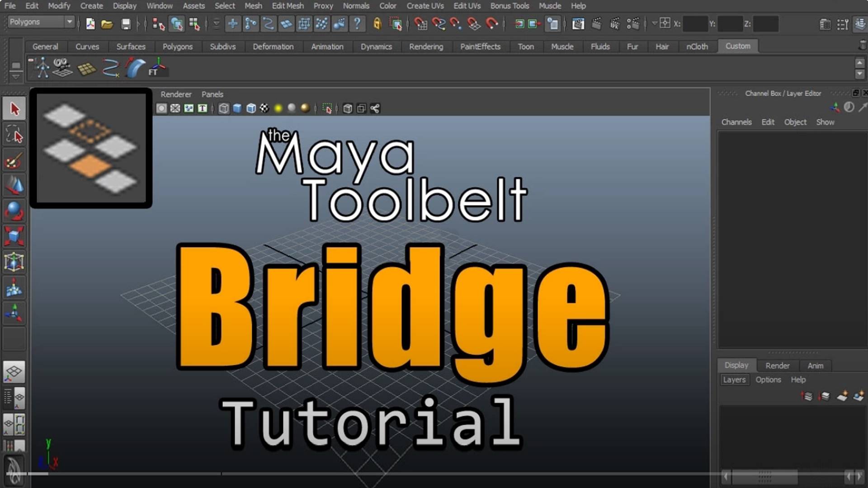Image resolution: width=868 pixels, height=488 pixels.
Task: Click inside the X coordinate field
Action: [695, 24]
